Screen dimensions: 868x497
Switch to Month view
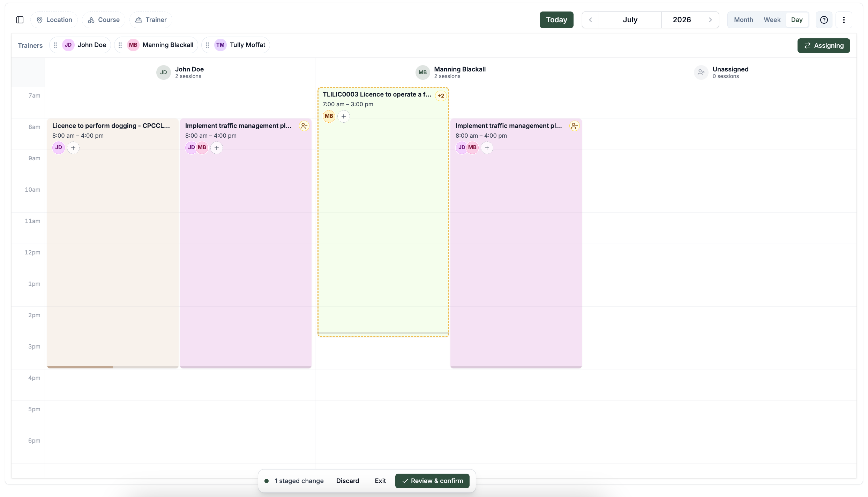tap(743, 20)
